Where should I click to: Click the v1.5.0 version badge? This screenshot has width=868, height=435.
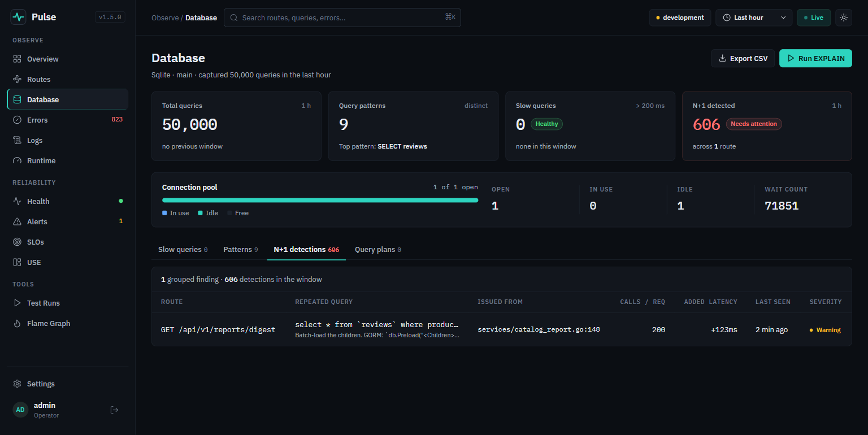pyautogui.click(x=110, y=17)
